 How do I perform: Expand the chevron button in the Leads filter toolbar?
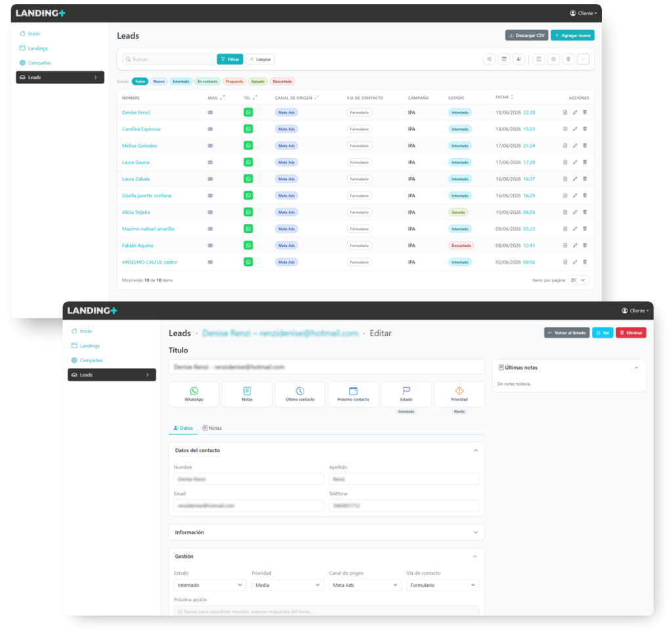583,59
